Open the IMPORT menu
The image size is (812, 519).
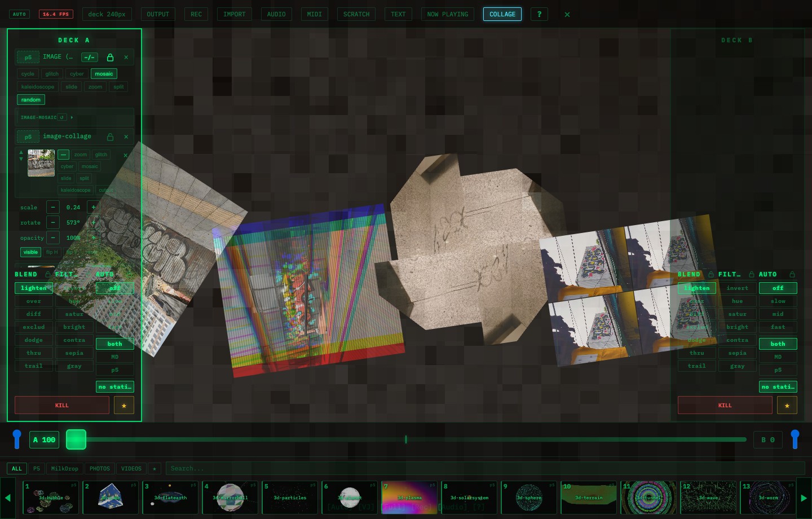pos(235,14)
